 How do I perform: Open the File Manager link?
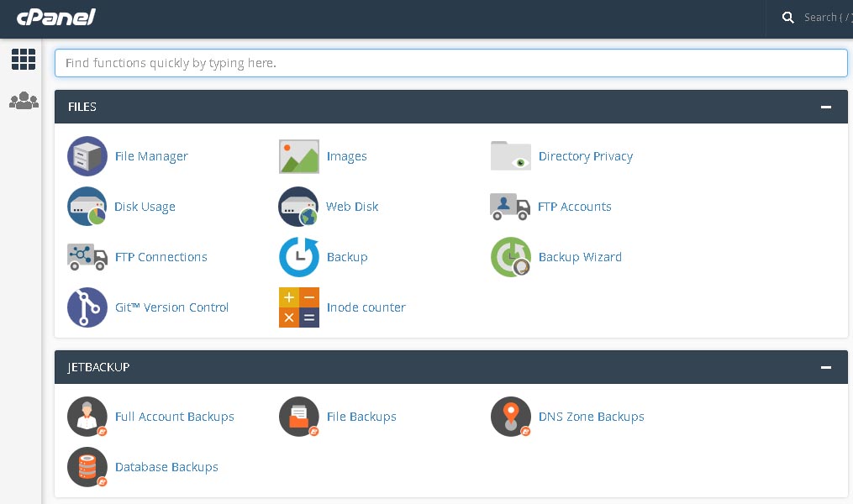(151, 156)
